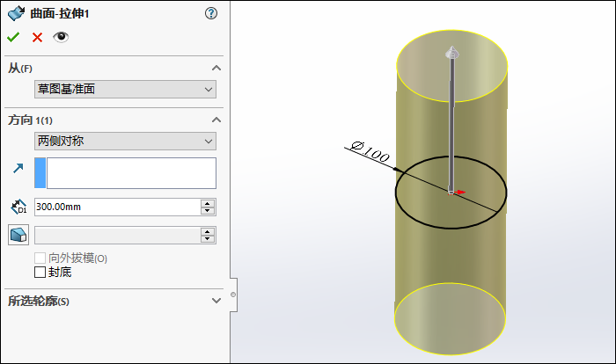Click the 曲面-拉伸1 panel title
The width and height of the screenshot is (616, 364).
point(60,14)
